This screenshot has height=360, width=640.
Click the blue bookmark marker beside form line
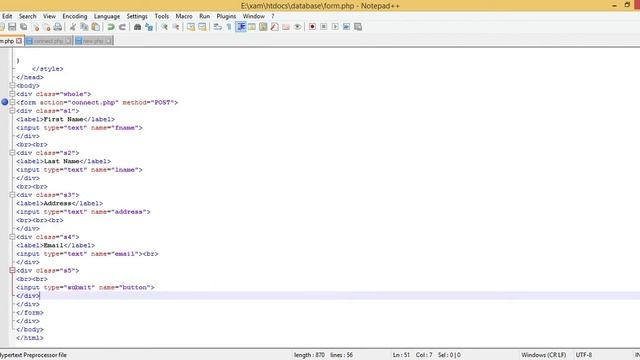(x=4, y=102)
